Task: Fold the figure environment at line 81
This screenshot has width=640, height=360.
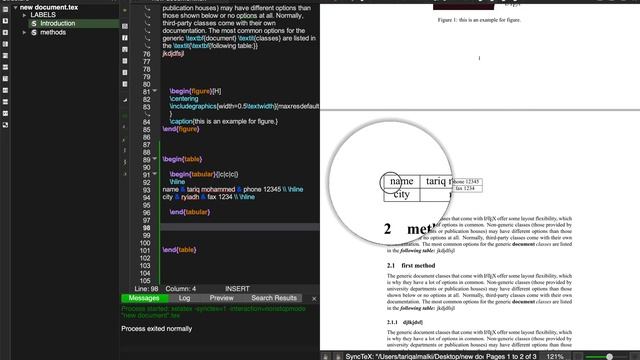Action: coord(155,91)
